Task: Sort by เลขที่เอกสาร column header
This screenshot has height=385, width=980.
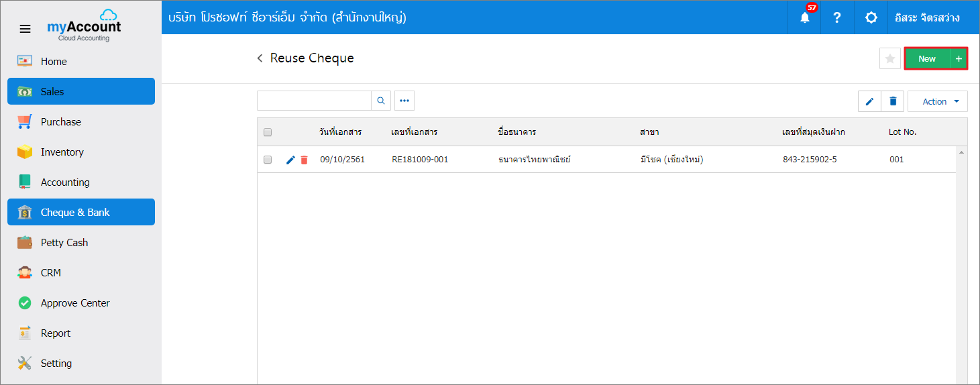Action: (x=415, y=132)
